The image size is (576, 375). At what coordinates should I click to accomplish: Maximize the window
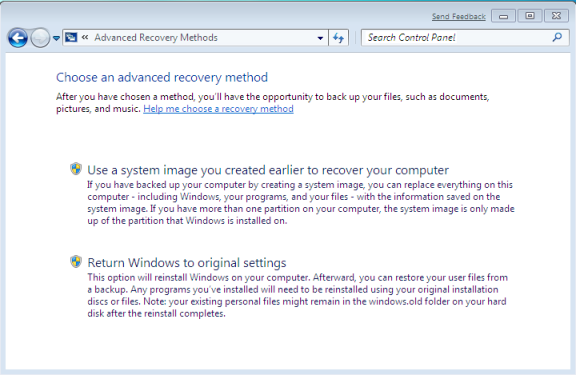pos(530,16)
